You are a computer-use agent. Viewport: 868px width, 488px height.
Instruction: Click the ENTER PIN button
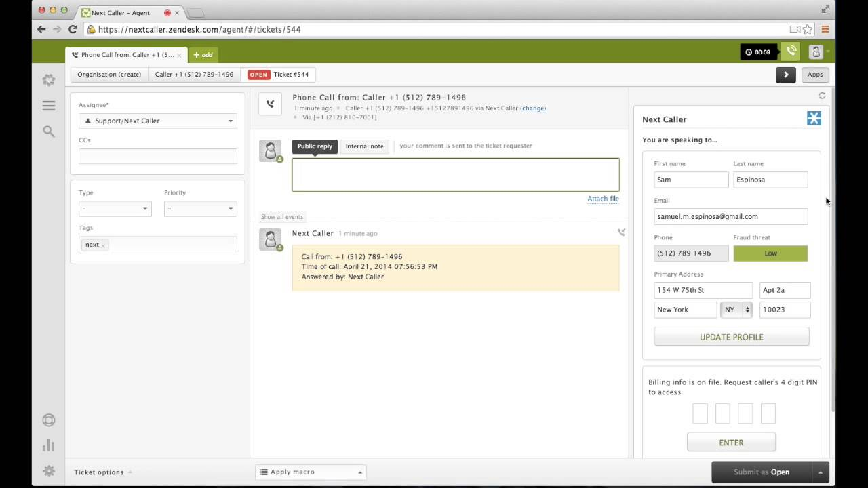point(731,443)
